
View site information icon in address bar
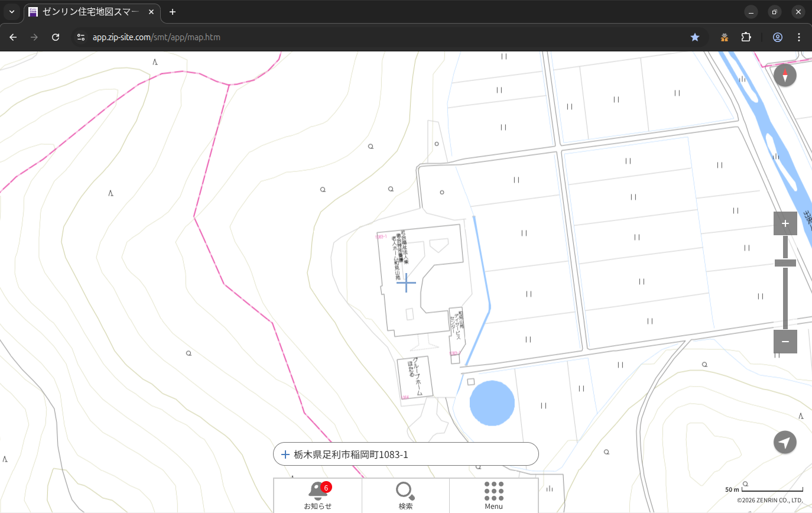tap(81, 37)
